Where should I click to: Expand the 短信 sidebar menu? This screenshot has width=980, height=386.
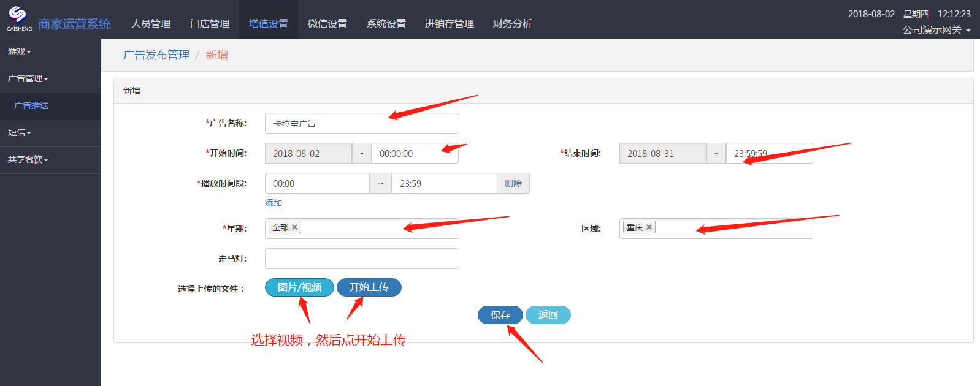50,133
